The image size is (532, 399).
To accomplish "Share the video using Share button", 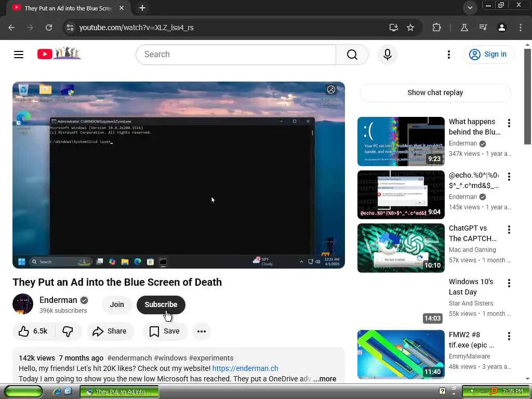I will point(110,331).
